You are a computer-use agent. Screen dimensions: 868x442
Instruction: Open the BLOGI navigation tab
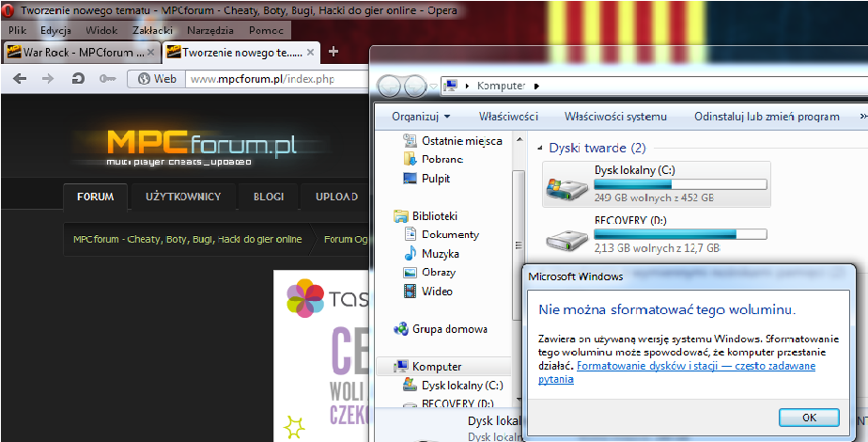pos(269,197)
